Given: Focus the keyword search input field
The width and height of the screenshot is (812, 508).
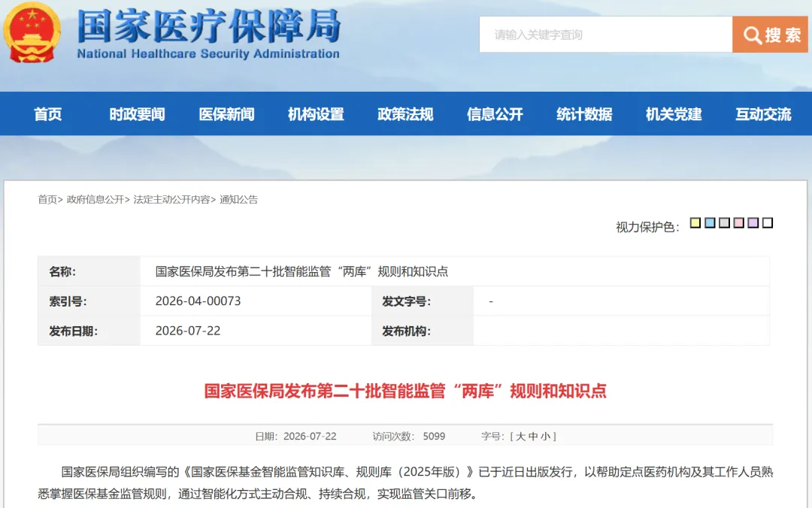Looking at the screenshot, I should [605, 35].
